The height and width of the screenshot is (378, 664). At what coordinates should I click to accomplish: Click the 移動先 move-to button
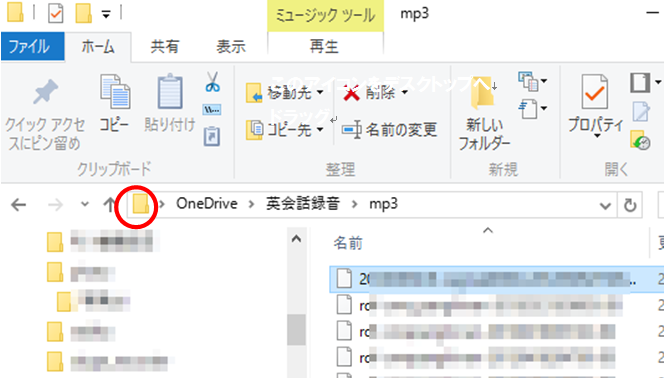click(284, 92)
